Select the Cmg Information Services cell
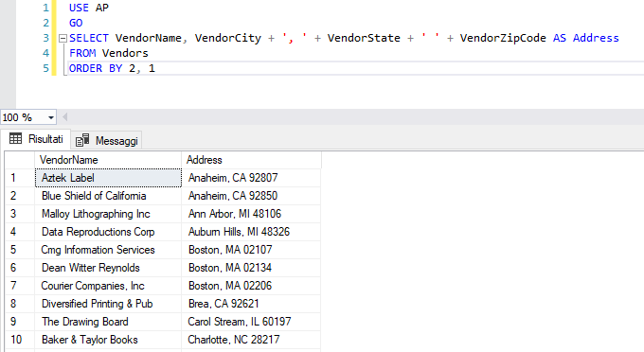Image resolution: width=644 pixels, height=352 pixels. click(108, 250)
